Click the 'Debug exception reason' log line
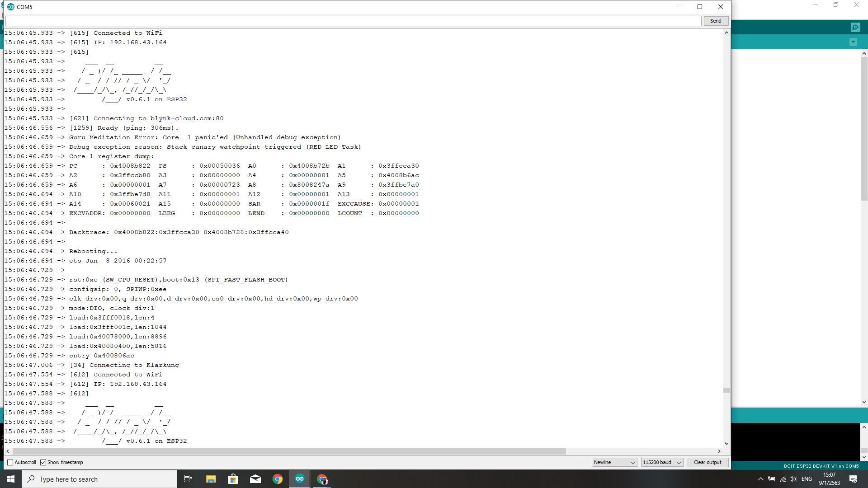 point(215,147)
